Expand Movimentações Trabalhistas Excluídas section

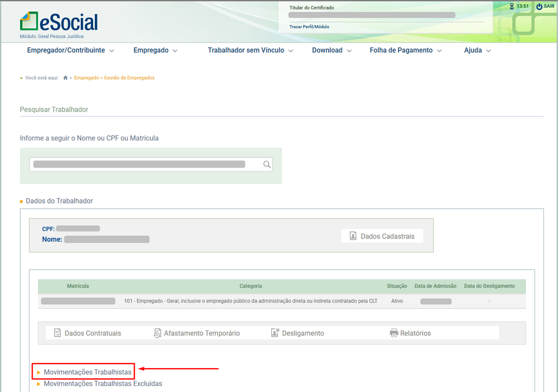(102, 384)
